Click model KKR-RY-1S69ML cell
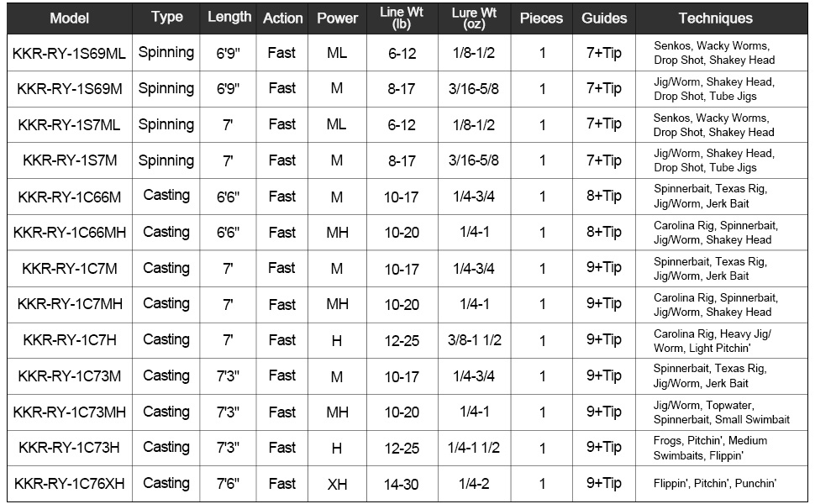Viewport: 815px width, 504px height. [x=69, y=53]
